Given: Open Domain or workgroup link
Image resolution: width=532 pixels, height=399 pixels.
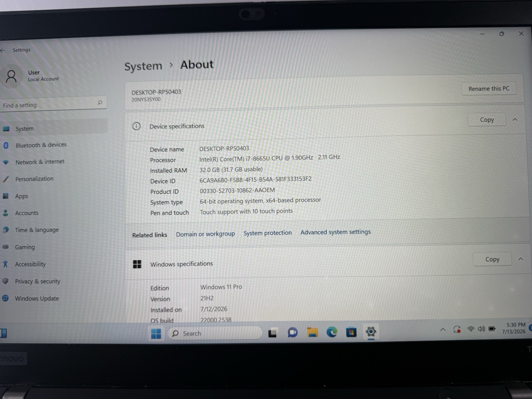Looking at the screenshot, I should coord(205,234).
